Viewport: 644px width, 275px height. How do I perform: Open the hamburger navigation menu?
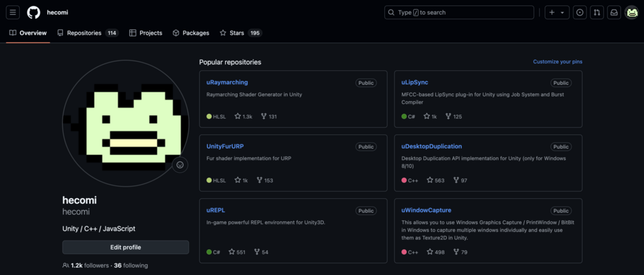pos(13,12)
